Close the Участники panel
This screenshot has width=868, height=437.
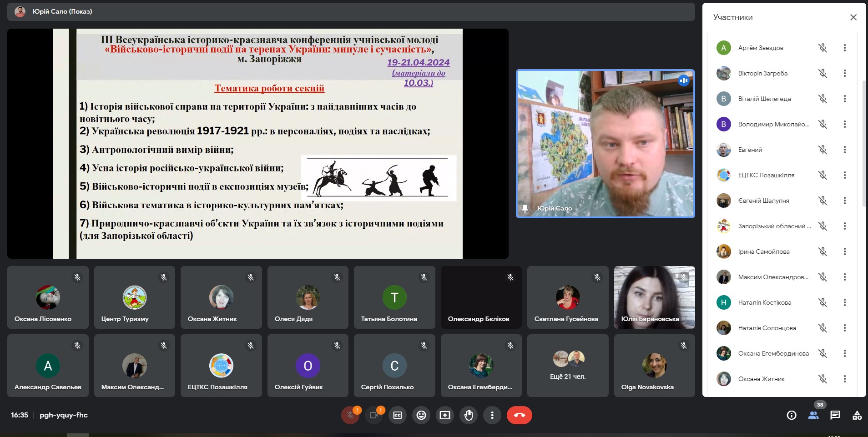point(853,17)
